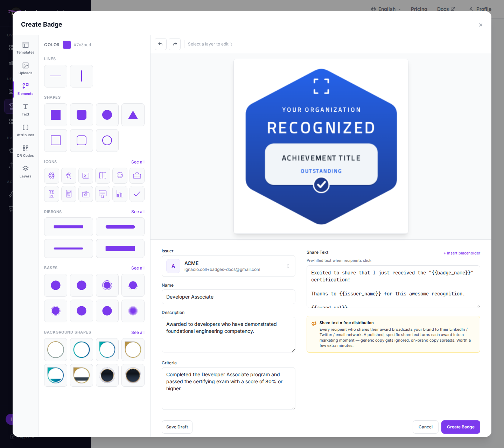See all icons

[138, 162]
